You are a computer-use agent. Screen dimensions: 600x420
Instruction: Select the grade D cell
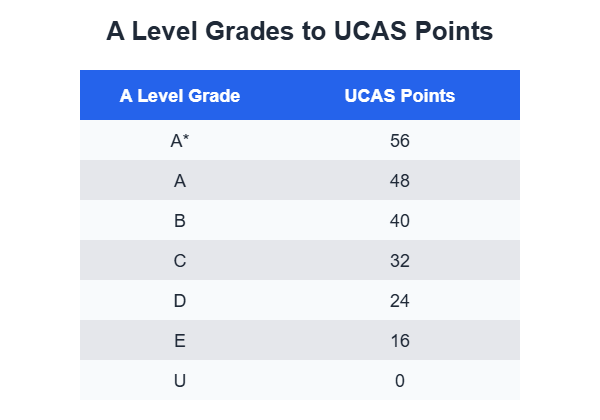[180, 301]
